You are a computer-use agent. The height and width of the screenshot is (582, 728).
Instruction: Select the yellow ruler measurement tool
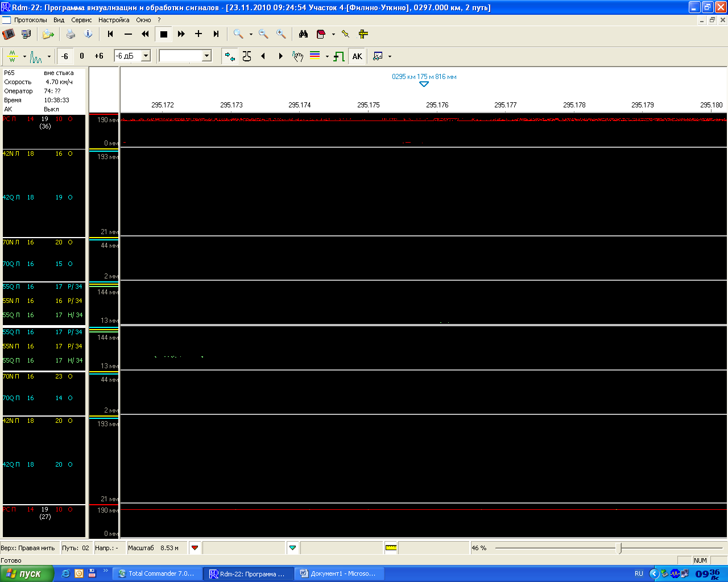point(363,34)
